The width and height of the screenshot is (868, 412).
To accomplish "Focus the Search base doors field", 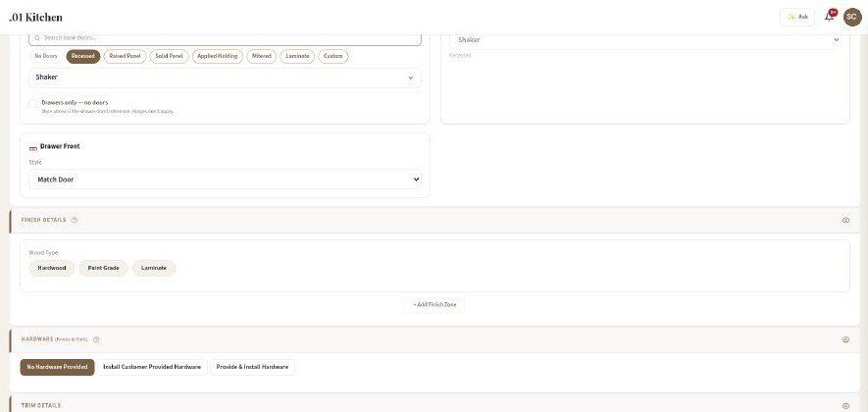I will tap(225, 38).
